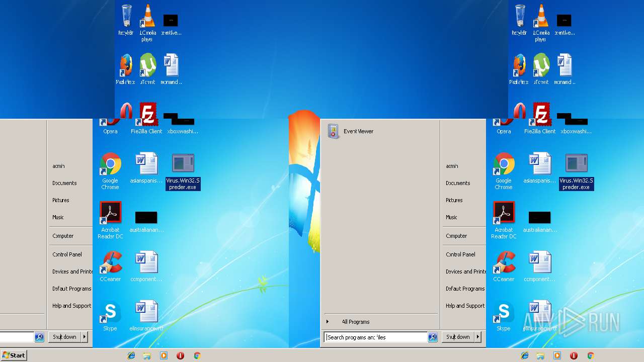Open Chrome in right taskbar icon group

click(x=591, y=355)
